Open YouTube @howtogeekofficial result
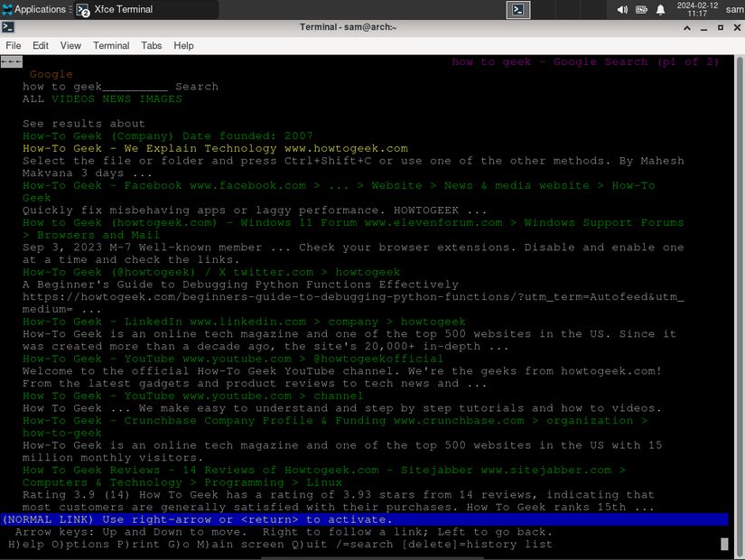745x560 pixels. pyautogui.click(x=233, y=359)
